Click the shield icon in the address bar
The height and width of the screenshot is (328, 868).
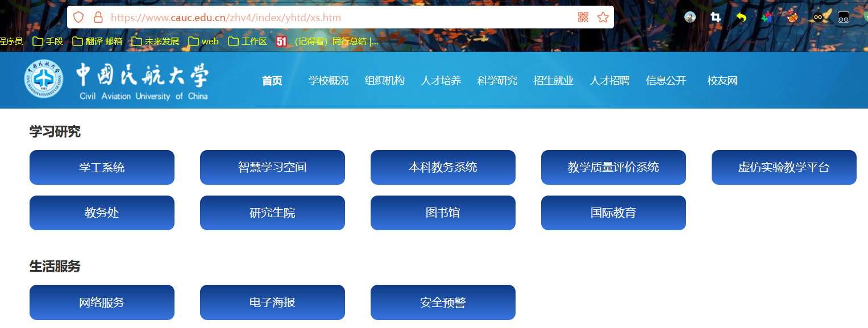point(78,17)
